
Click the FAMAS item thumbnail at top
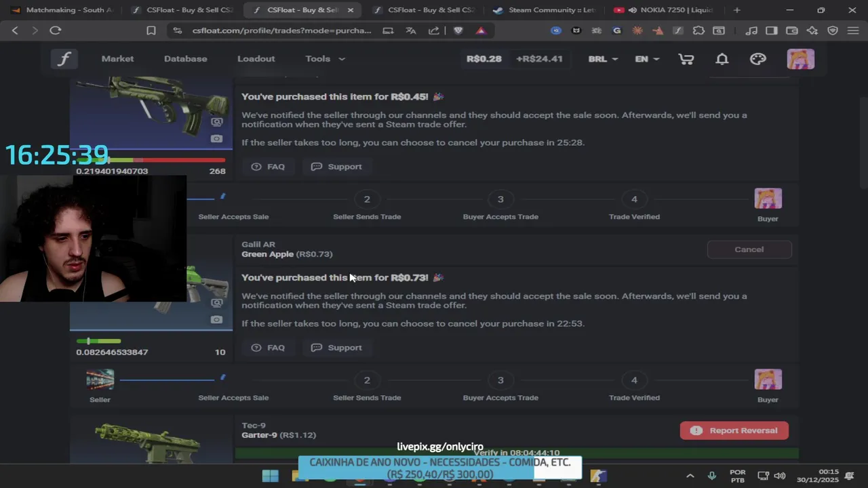coord(151,112)
